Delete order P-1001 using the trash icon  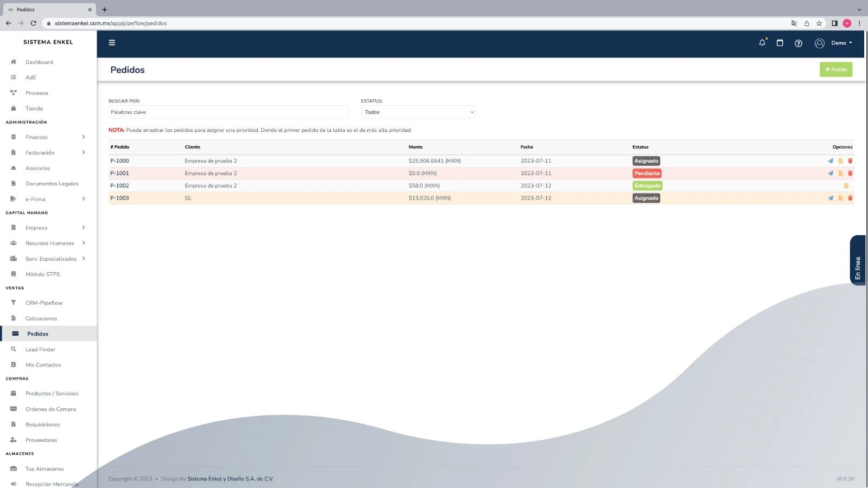(x=850, y=173)
